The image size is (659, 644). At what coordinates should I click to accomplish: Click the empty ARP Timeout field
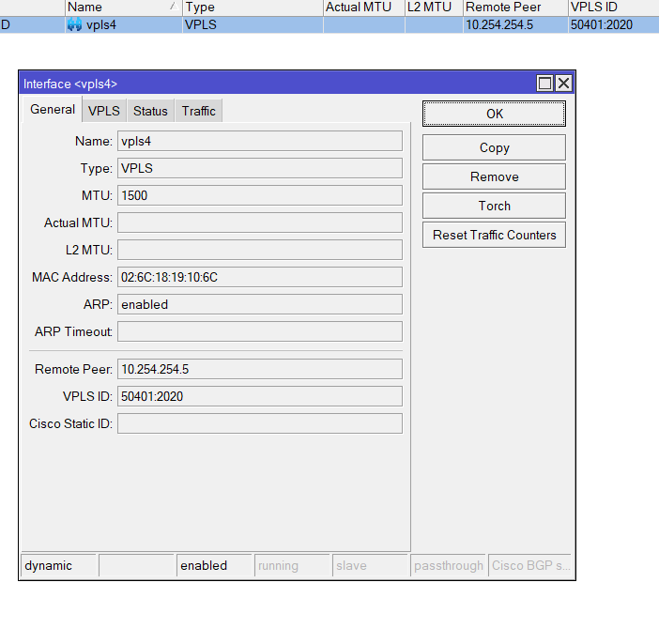[x=260, y=331]
